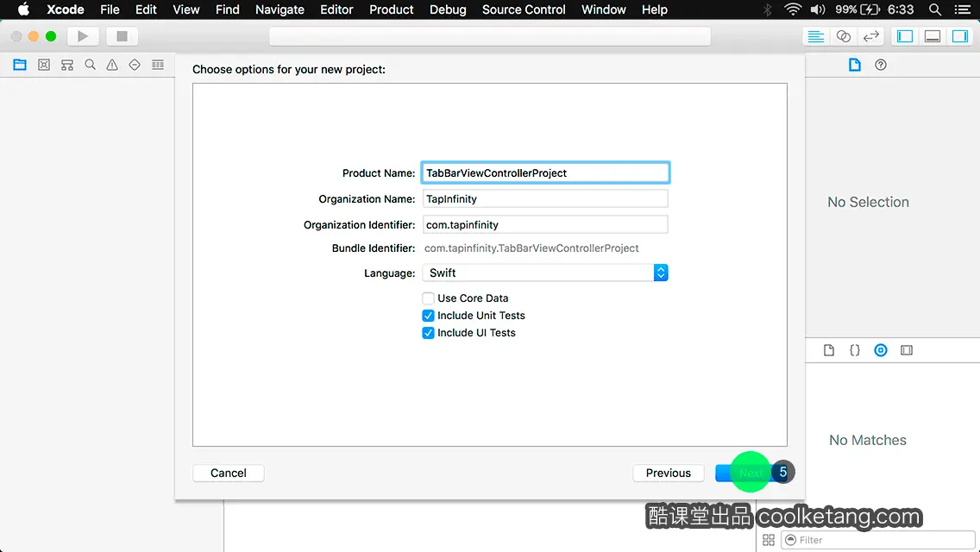The height and width of the screenshot is (552, 980).
Task: Enable the Use Core Data checkbox
Action: click(428, 298)
